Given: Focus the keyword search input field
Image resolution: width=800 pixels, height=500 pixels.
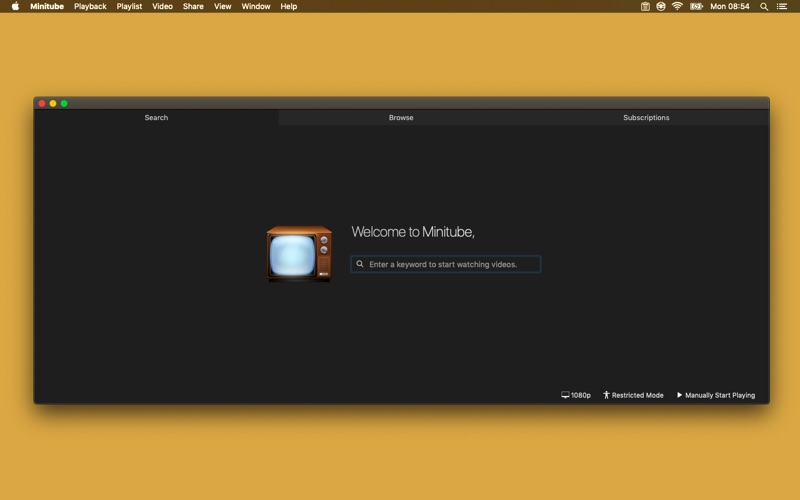Looking at the screenshot, I should [x=452, y=264].
